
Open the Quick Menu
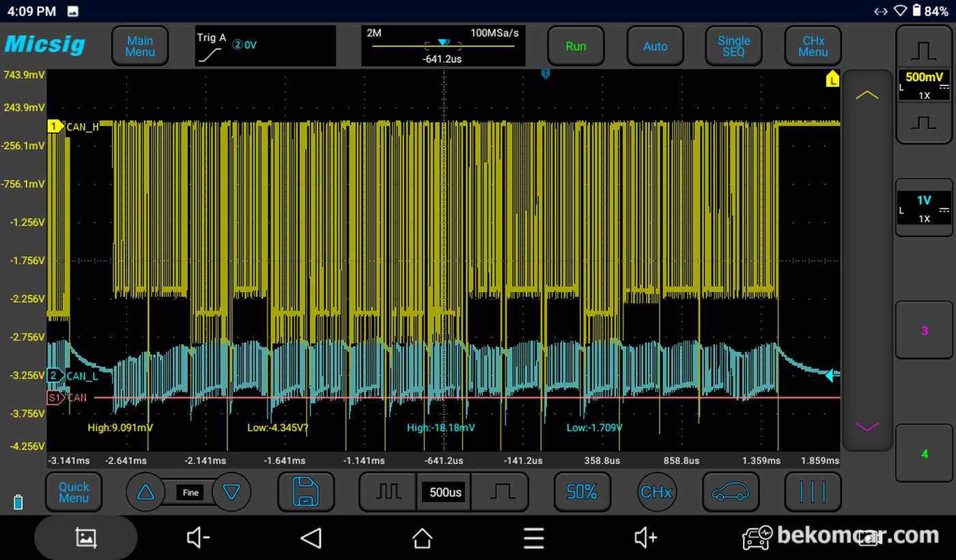point(74,492)
